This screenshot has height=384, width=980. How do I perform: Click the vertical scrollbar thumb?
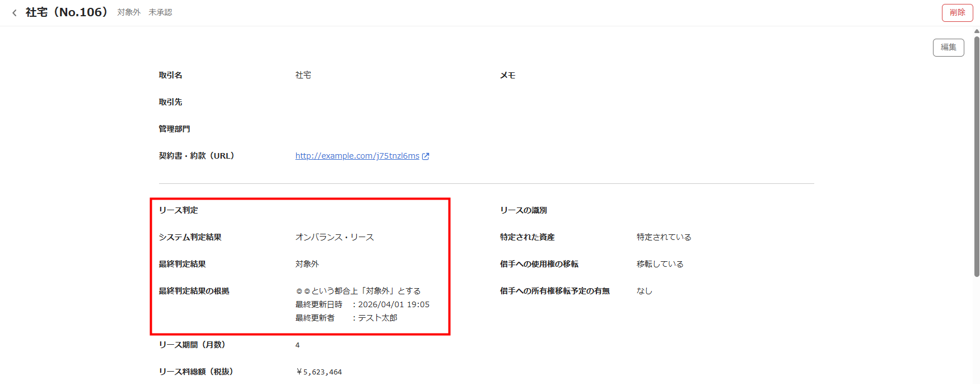click(977, 157)
